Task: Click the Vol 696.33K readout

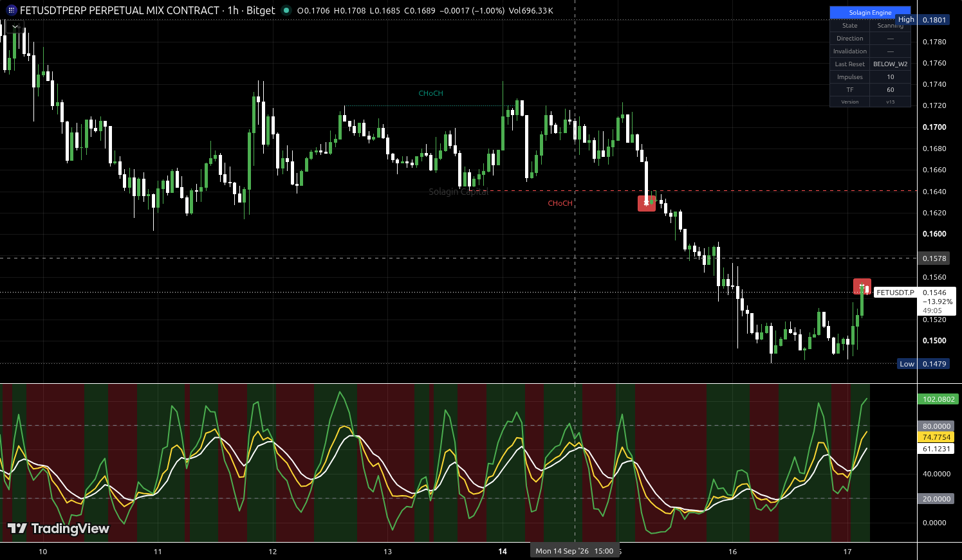Action: (x=532, y=10)
